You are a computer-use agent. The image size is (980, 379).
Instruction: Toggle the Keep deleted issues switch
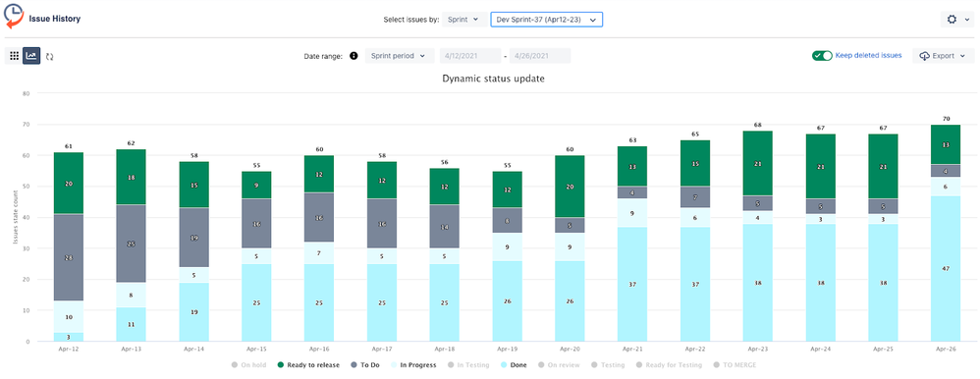click(822, 56)
